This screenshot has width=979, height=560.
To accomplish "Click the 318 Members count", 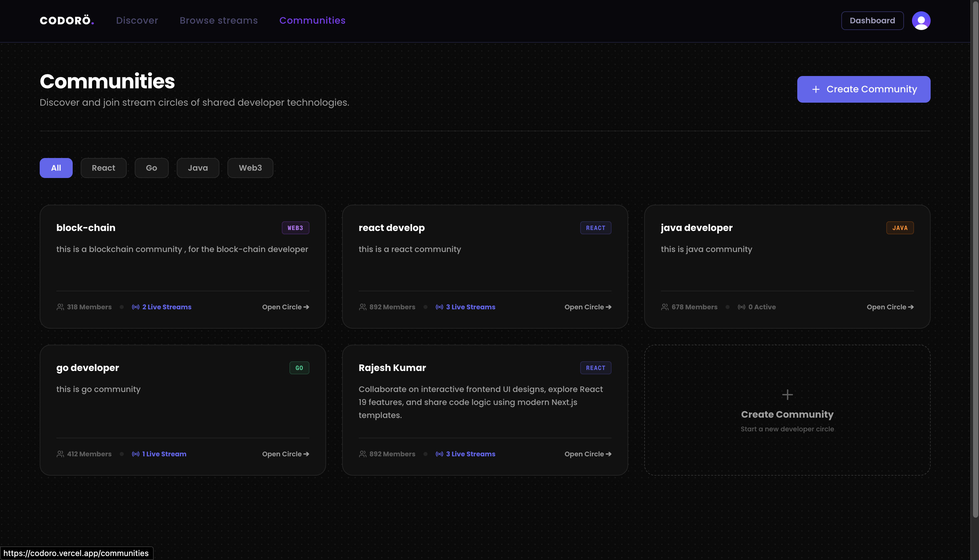I will pyautogui.click(x=89, y=307).
